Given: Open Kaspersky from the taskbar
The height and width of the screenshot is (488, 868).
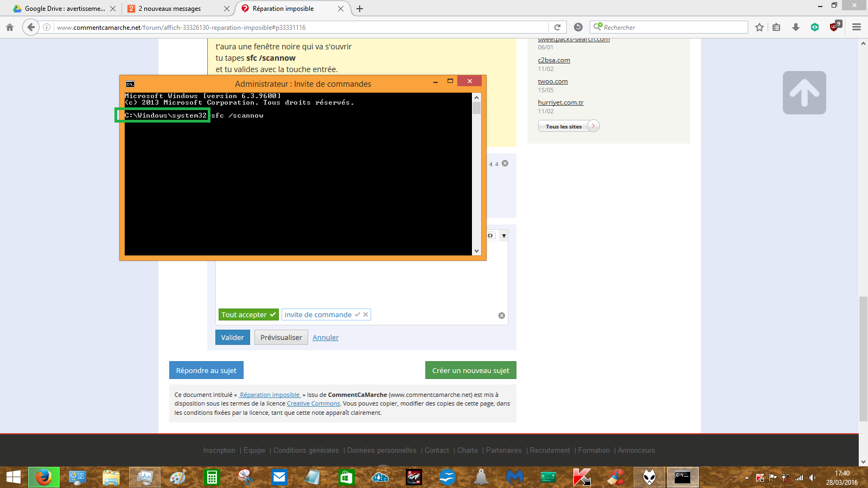Looking at the screenshot, I should point(582,477).
